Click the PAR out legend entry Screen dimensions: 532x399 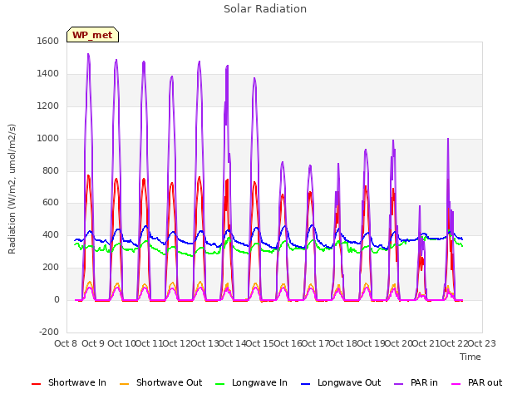click(476, 383)
